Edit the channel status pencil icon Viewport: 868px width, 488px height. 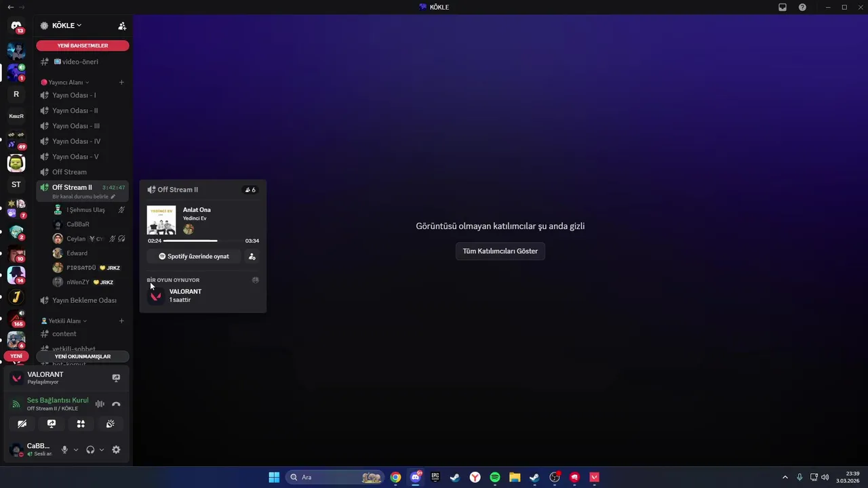[113, 197]
